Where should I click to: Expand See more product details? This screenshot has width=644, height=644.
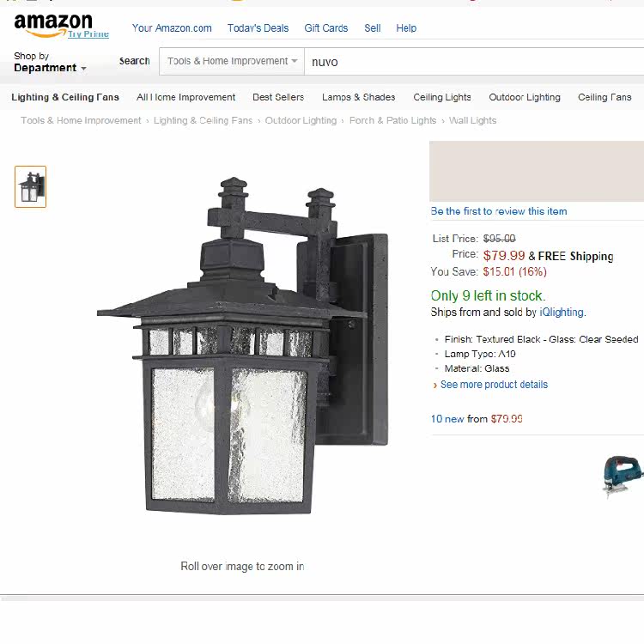click(x=494, y=385)
